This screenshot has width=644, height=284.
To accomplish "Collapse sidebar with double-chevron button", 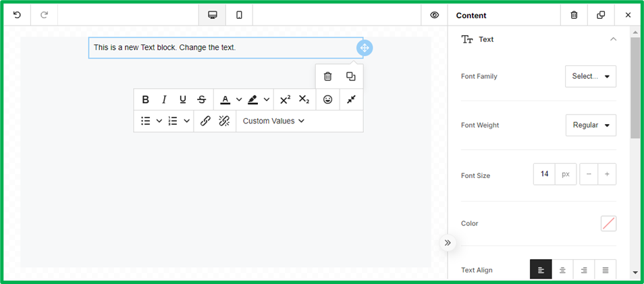I will point(448,243).
